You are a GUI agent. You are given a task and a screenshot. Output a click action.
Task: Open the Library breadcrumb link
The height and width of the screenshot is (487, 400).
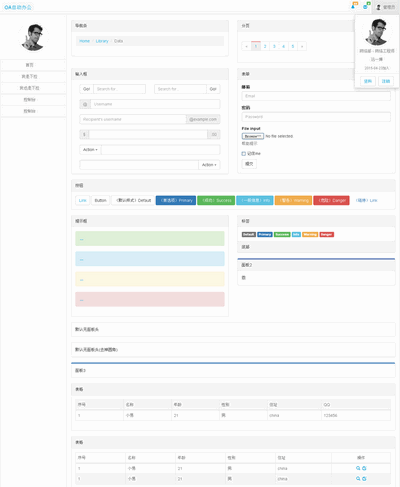click(102, 41)
